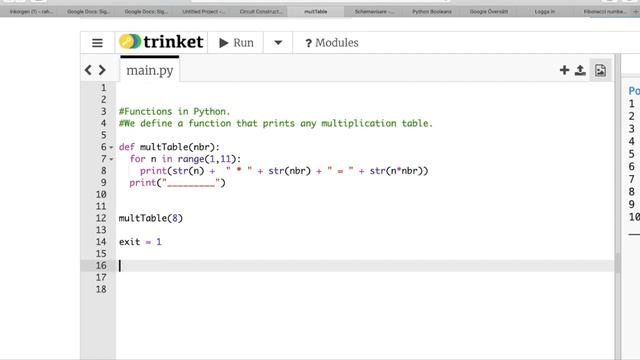Collapse the for loop fold on line 7
The width and height of the screenshot is (640, 360).
111,159
